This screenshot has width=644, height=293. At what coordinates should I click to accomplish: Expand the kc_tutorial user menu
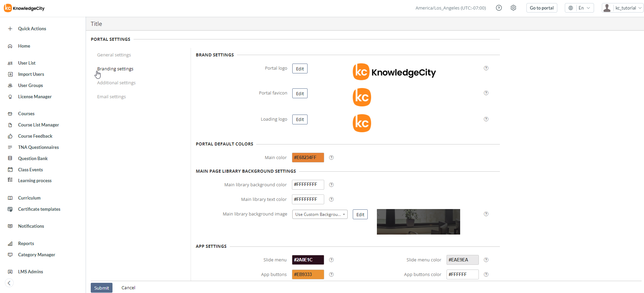(x=622, y=8)
